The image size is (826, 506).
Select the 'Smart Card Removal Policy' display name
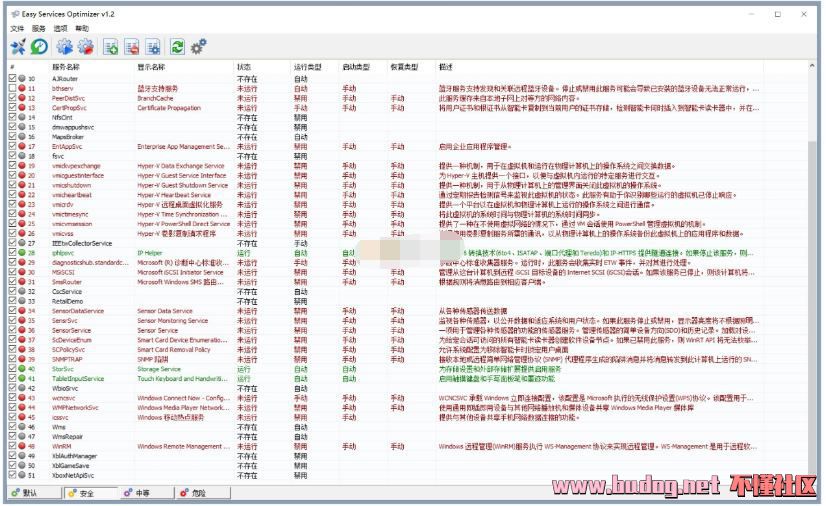[x=174, y=350]
